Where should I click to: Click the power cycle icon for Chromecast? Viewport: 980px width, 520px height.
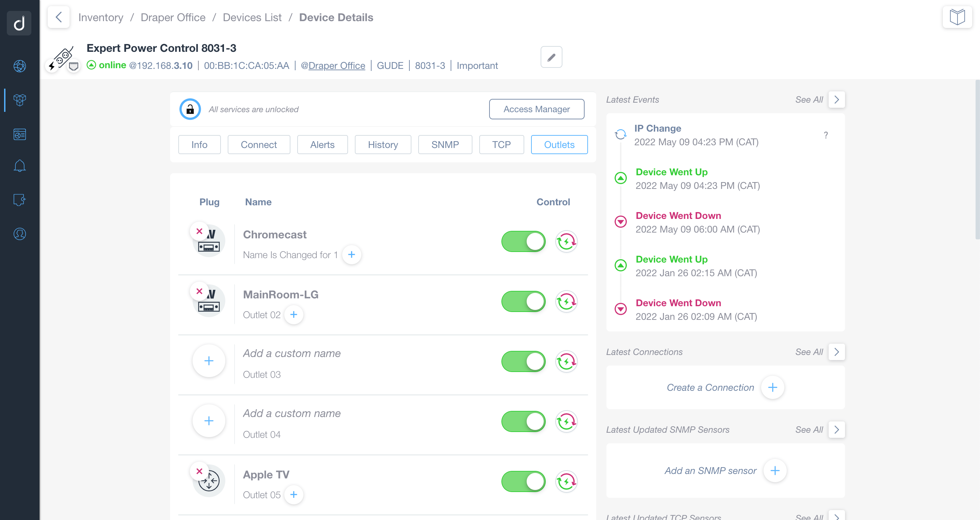point(566,240)
